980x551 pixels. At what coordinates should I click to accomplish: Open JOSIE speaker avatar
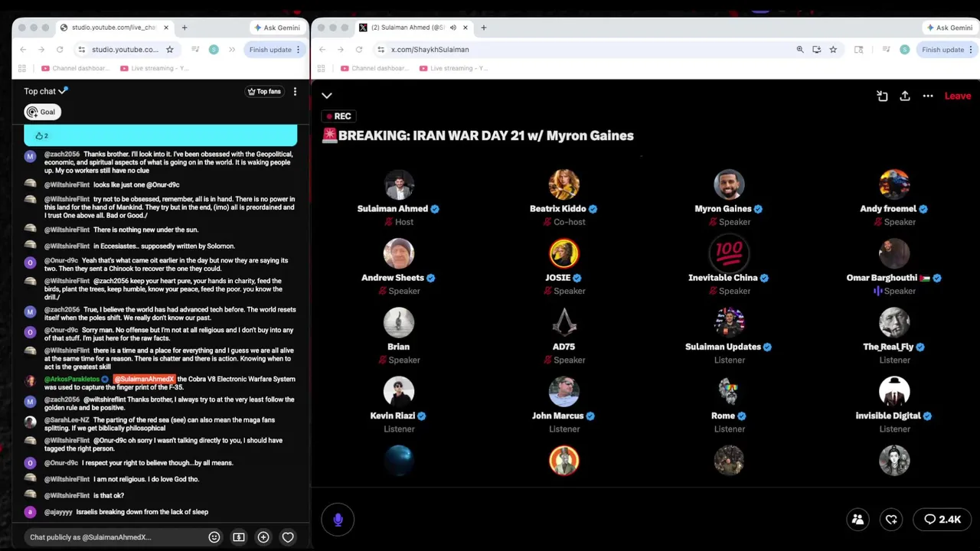click(564, 253)
